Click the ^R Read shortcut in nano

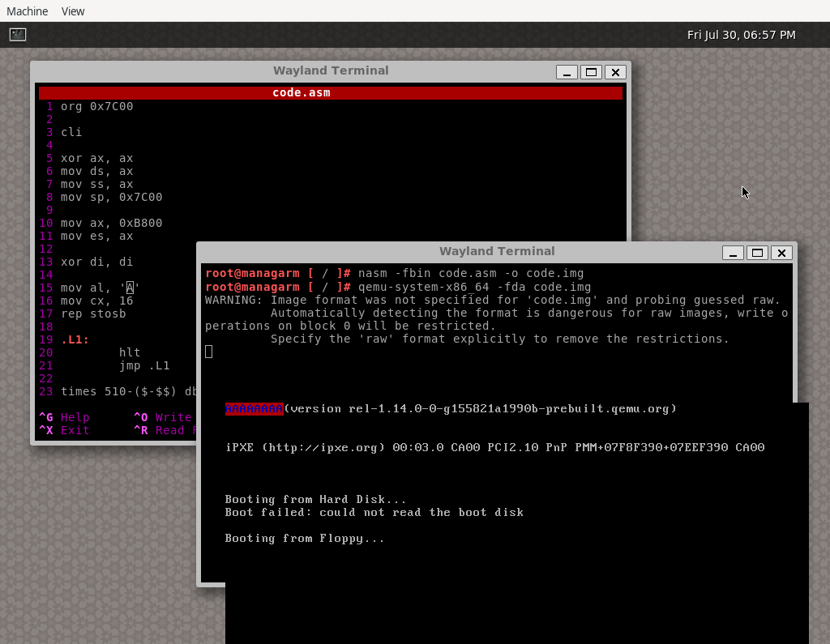click(x=165, y=430)
